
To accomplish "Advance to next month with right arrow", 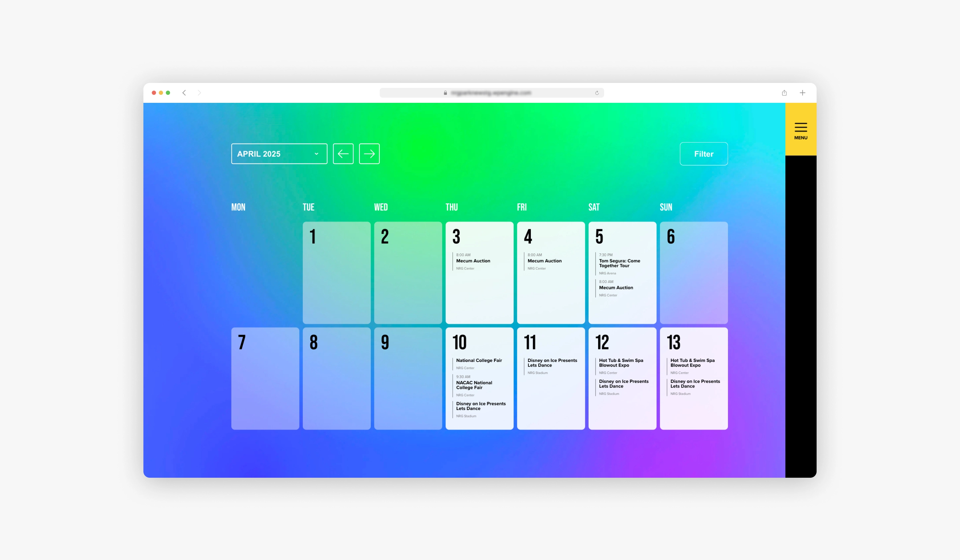I will coord(369,154).
